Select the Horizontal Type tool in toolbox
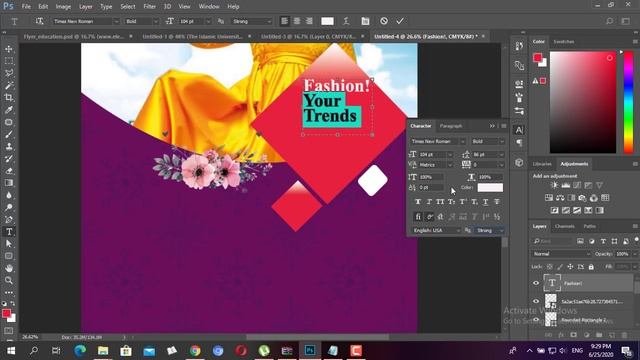 pyautogui.click(x=9, y=232)
